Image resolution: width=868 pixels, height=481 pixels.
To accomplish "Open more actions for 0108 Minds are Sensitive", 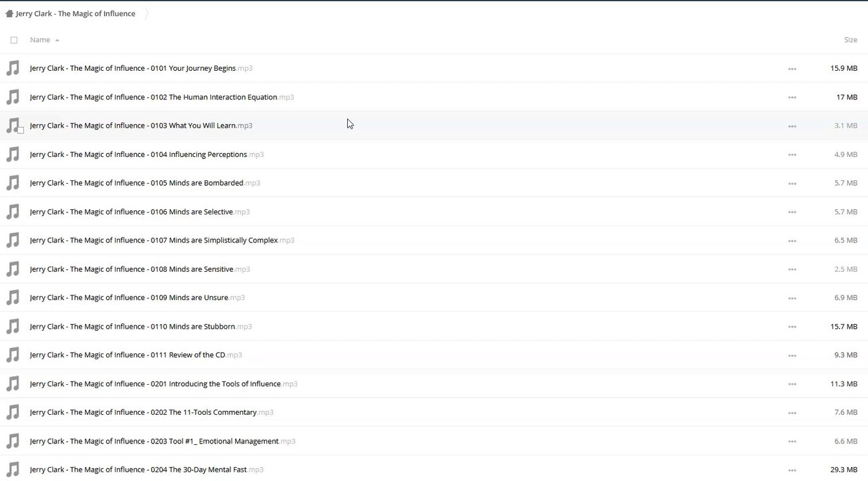I will pos(792,270).
